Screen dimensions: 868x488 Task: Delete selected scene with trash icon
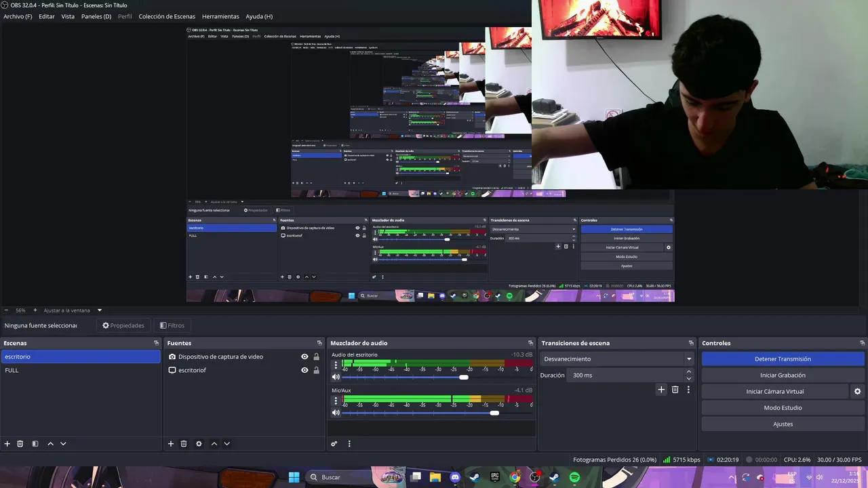pyautogui.click(x=20, y=444)
